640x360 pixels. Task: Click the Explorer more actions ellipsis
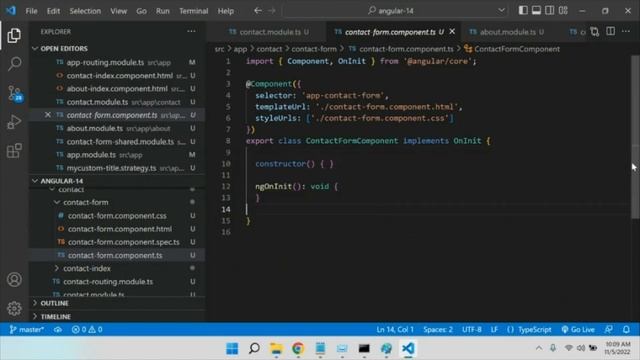[x=191, y=31]
